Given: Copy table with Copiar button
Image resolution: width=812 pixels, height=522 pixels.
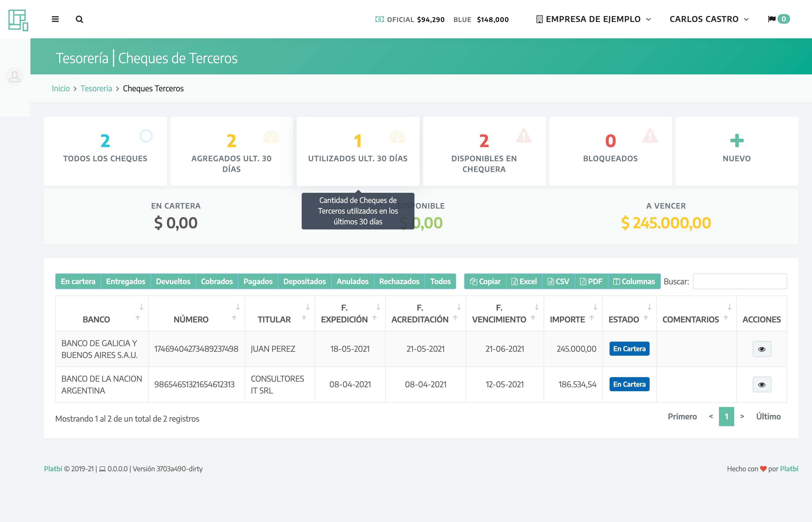Looking at the screenshot, I should [485, 281].
